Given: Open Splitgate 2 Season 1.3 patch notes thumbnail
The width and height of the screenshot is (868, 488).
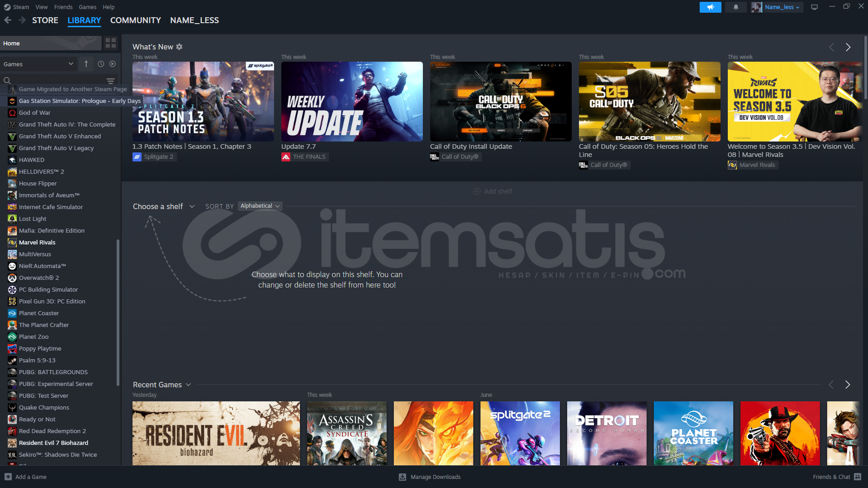Looking at the screenshot, I should click(x=203, y=102).
